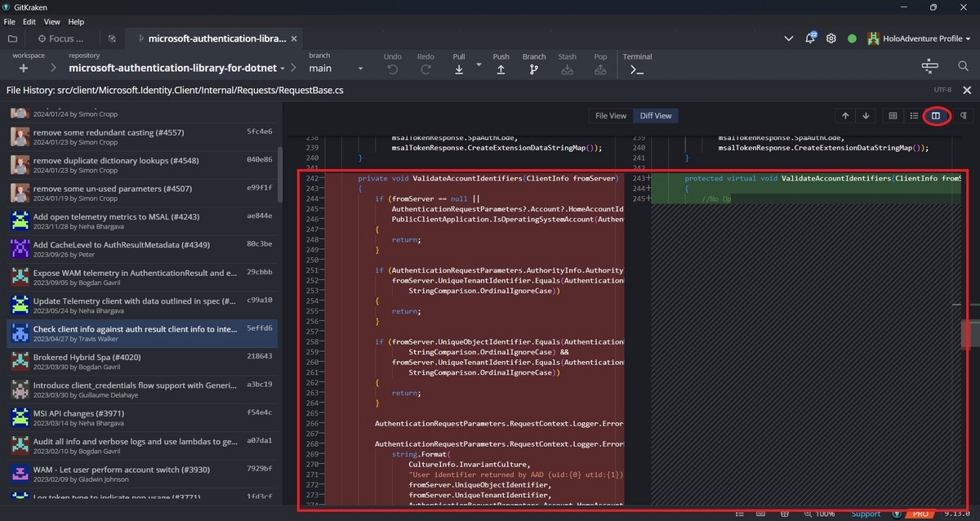Select commit 'MSI API changes (#3971)'
The image size is (980, 521).
142,418
